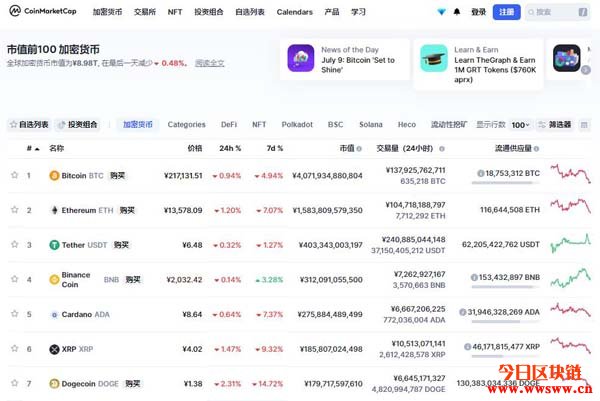Open the 学习 top navigation menu
This screenshot has width=600, height=401.
(x=358, y=12)
